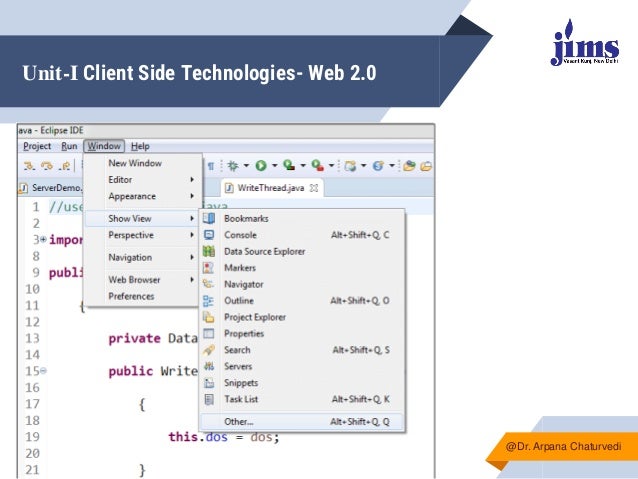Click the Snippets view icon
Screen dimensions: 638x479
[209, 383]
